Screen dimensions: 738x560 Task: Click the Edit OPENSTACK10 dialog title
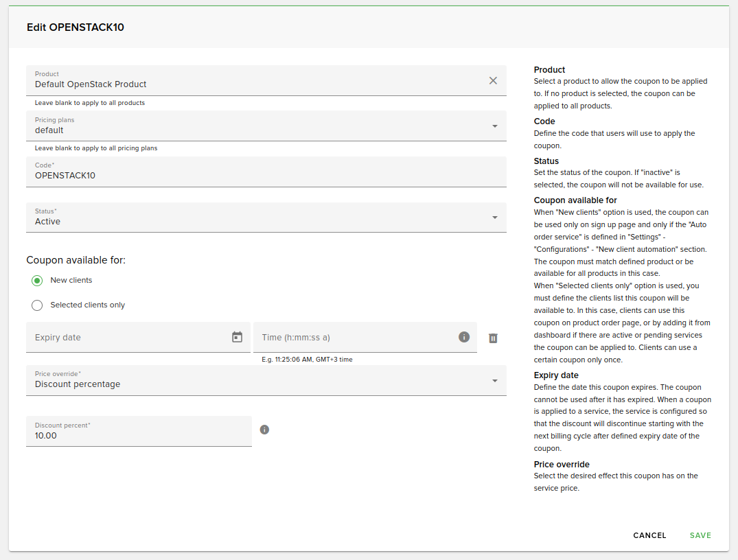pos(76,27)
